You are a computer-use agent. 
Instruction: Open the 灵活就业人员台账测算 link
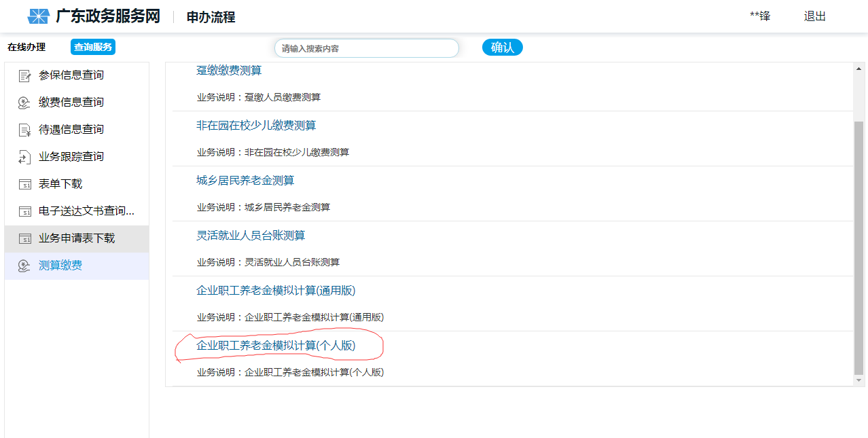251,236
